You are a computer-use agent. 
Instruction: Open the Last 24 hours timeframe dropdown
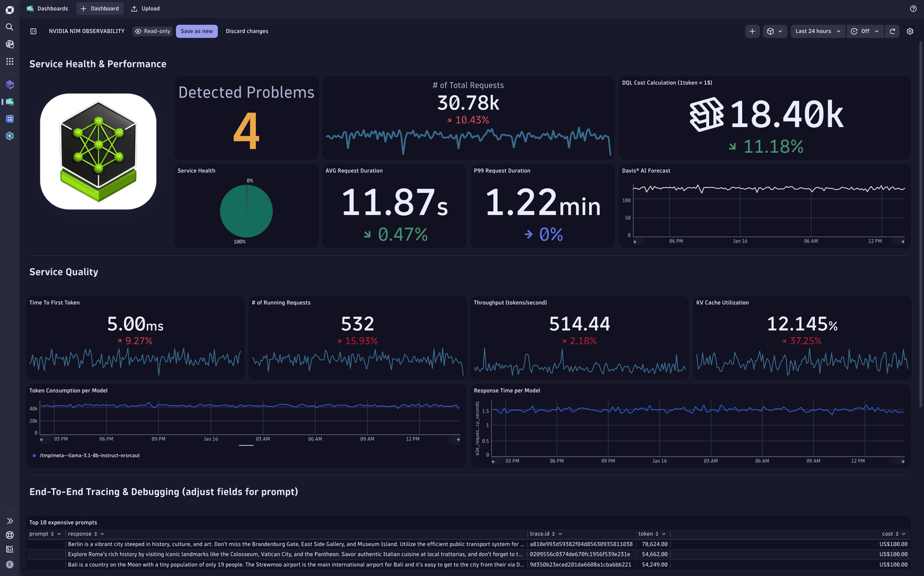[x=818, y=31]
